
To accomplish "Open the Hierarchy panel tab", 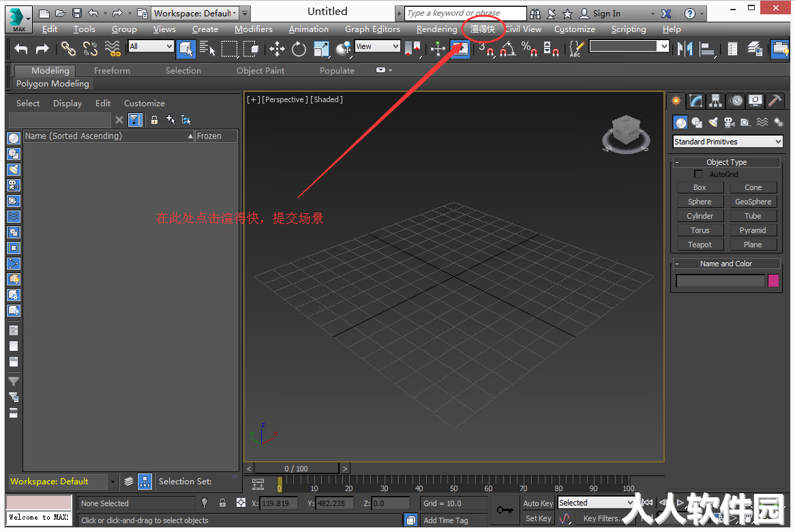I will click(715, 101).
